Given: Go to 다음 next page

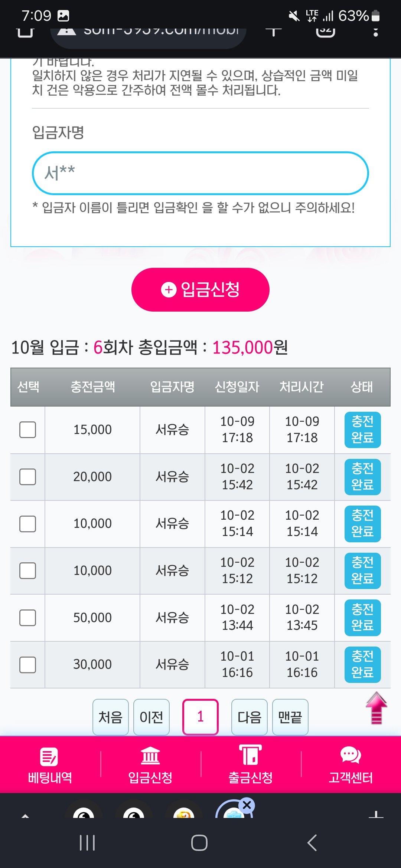Looking at the screenshot, I should [x=249, y=717].
